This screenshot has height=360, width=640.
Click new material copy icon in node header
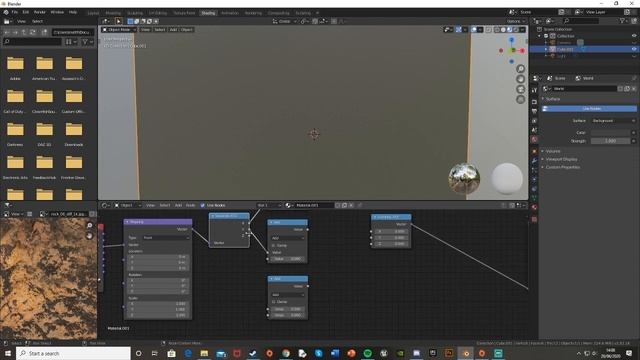coord(344,205)
